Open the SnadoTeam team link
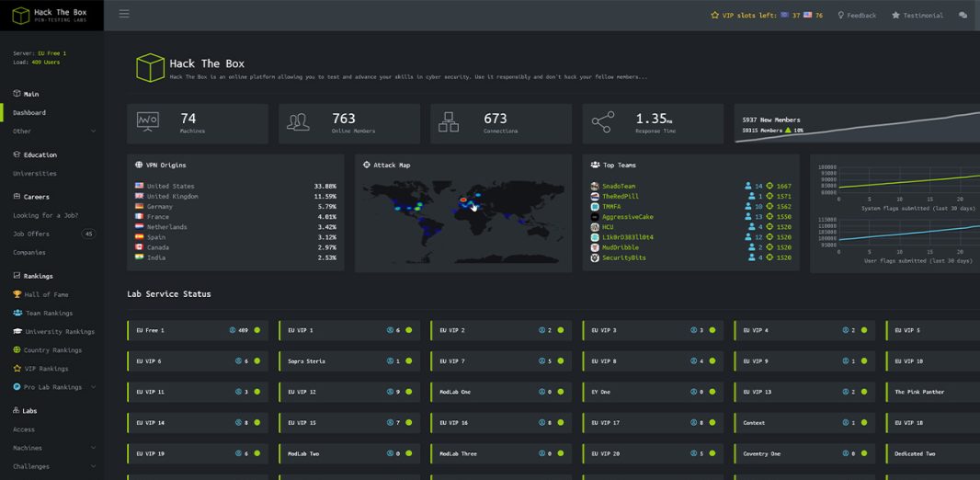This screenshot has height=480, width=980. click(619, 187)
